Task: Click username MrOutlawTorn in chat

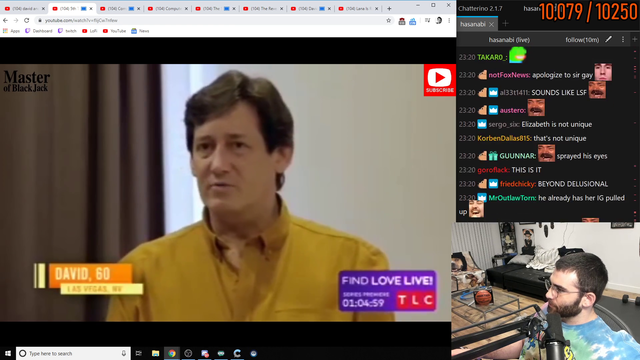Action: (x=512, y=198)
